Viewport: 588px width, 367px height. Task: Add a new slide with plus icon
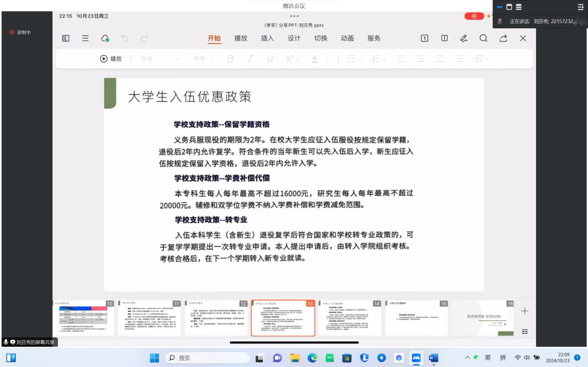pos(525,311)
